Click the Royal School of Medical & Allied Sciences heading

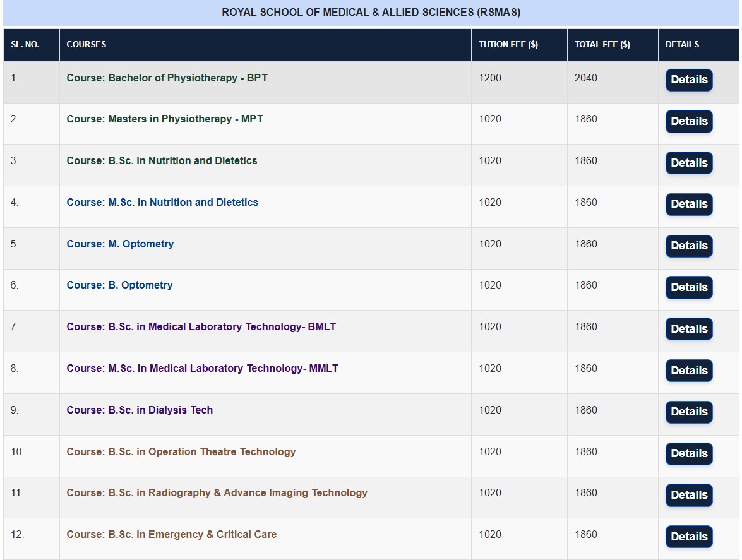pyautogui.click(x=371, y=13)
